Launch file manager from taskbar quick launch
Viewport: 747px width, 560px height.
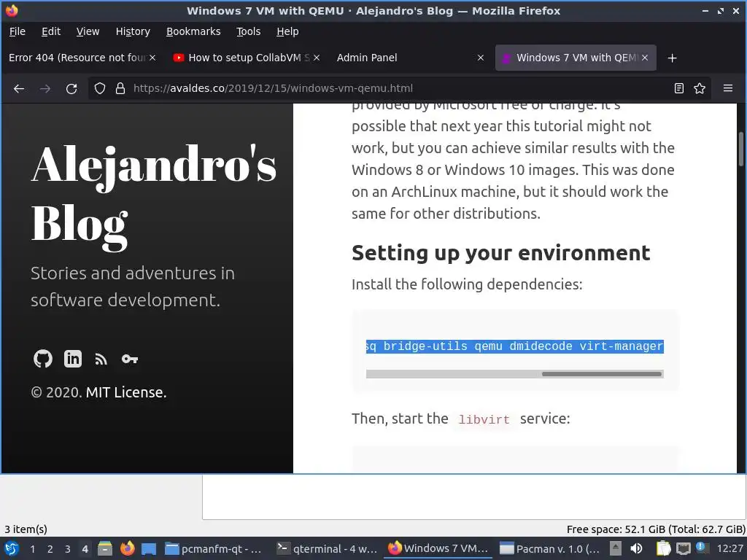[x=105, y=549]
